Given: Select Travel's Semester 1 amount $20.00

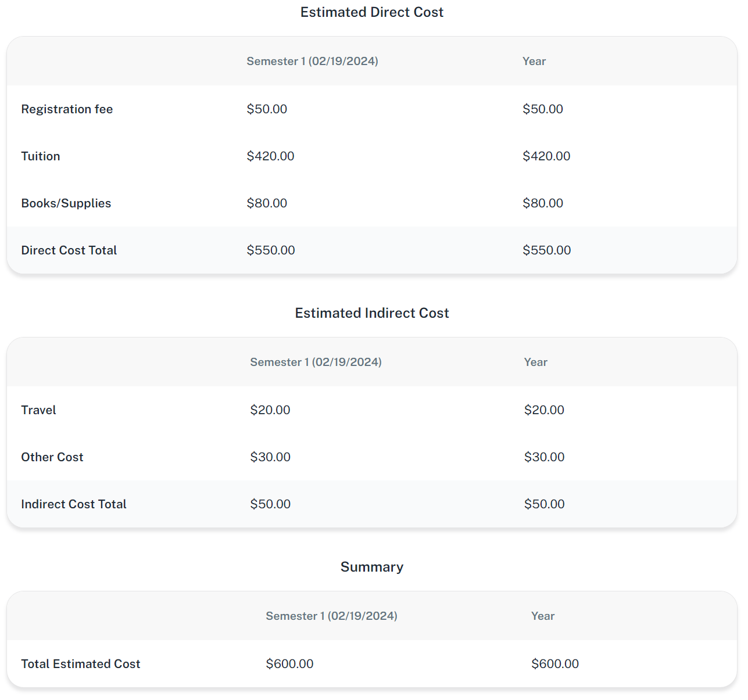Looking at the screenshot, I should tap(270, 410).
